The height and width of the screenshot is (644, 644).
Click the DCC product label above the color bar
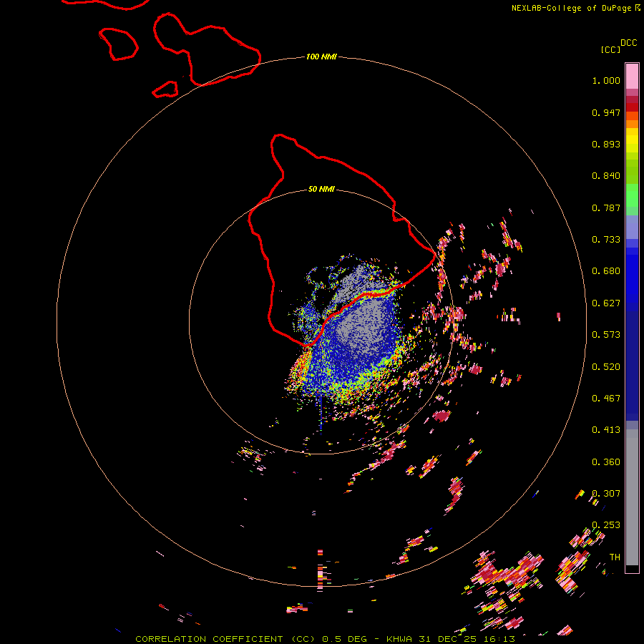tap(628, 43)
